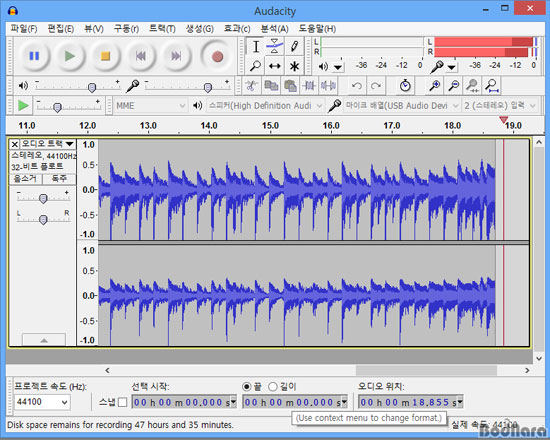Screen dimensions: 550x440
Task: Click the Silence audio icon
Action: click(x=328, y=86)
